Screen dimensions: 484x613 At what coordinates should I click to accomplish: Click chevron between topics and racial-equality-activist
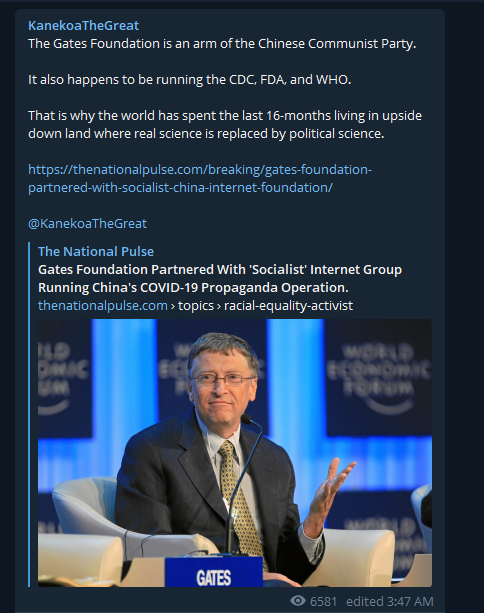tap(219, 306)
